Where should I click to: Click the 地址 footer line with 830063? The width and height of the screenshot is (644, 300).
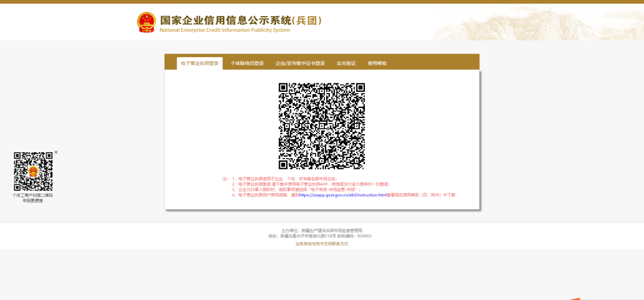(x=320, y=236)
